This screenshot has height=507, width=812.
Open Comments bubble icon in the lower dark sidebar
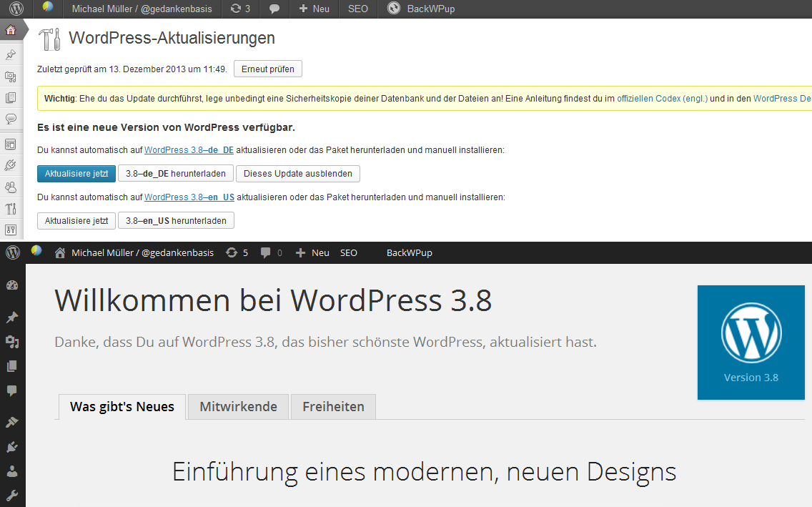pyautogui.click(x=12, y=390)
